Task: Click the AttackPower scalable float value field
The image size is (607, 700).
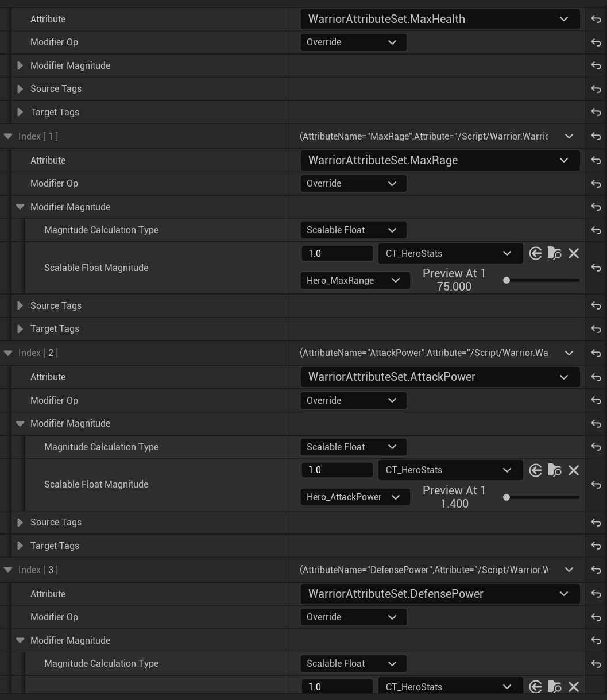Action: (337, 470)
